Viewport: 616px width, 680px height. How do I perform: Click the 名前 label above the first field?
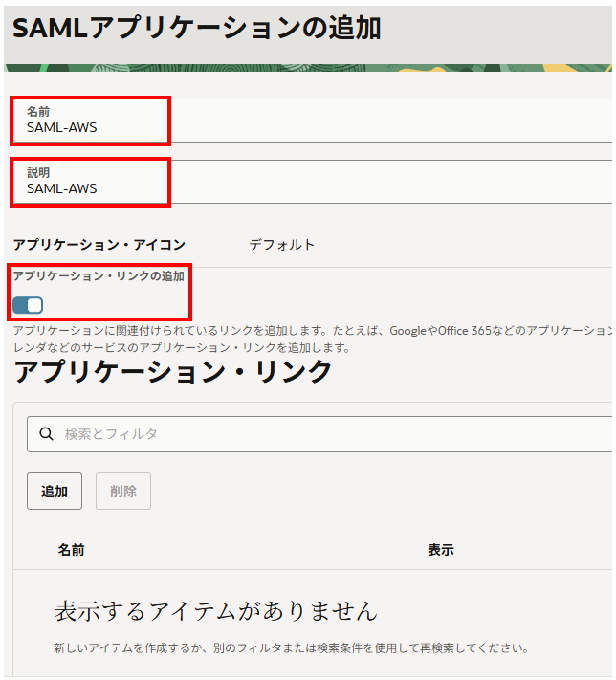38,112
